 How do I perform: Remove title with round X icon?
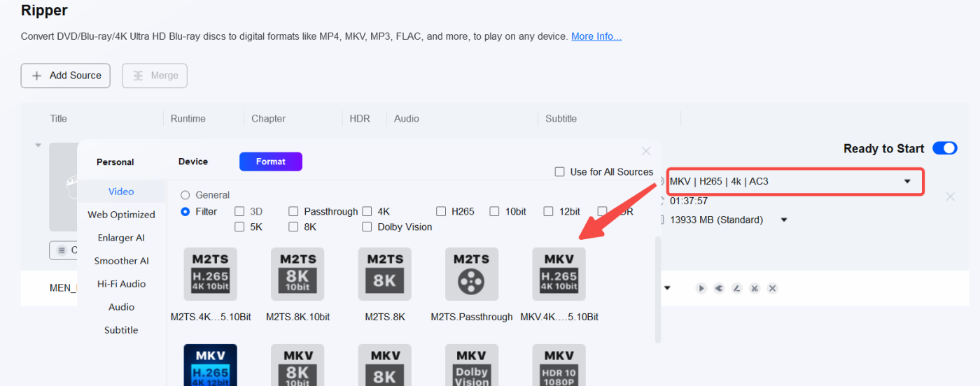pyautogui.click(x=772, y=288)
